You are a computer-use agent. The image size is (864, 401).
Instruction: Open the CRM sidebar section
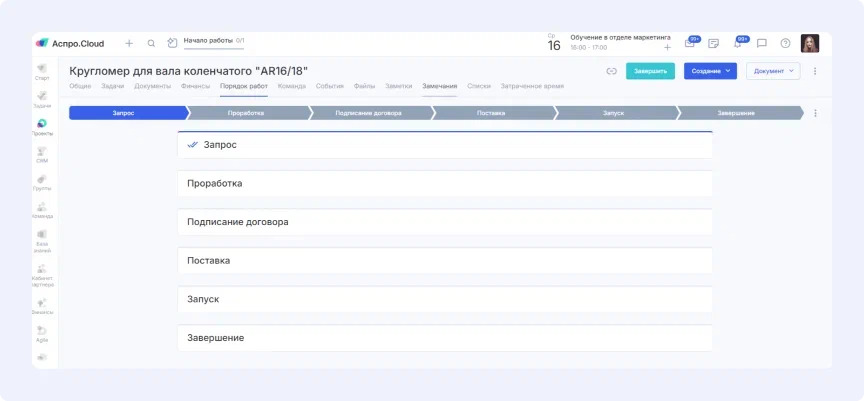(x=42, y=154)
